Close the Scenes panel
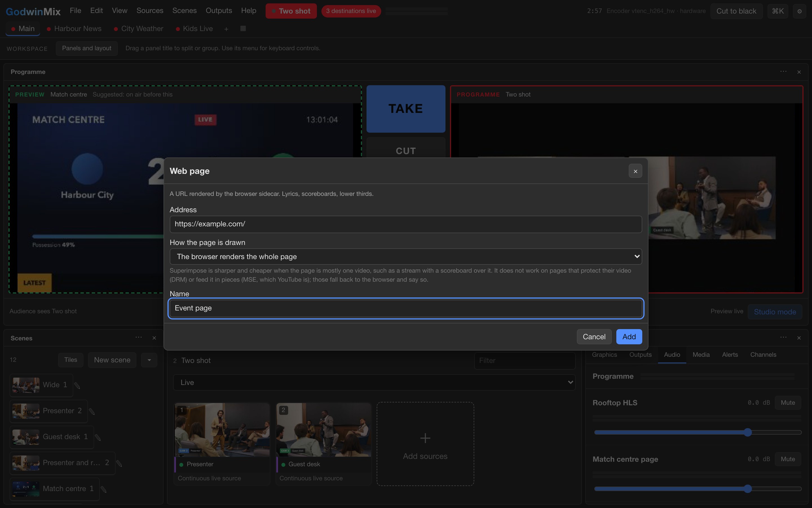 tap(154, 338)
